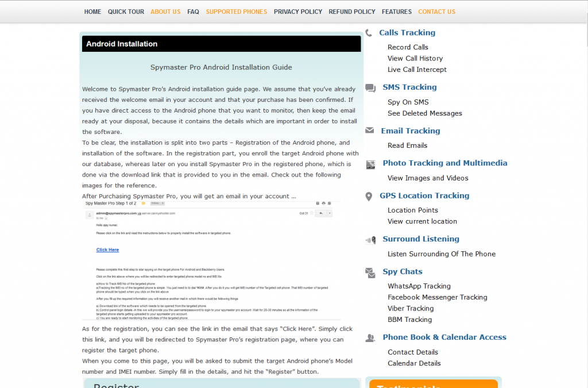Click the Spy Chats icon
The height and width of the screenshot is (388, 588).
370,273
